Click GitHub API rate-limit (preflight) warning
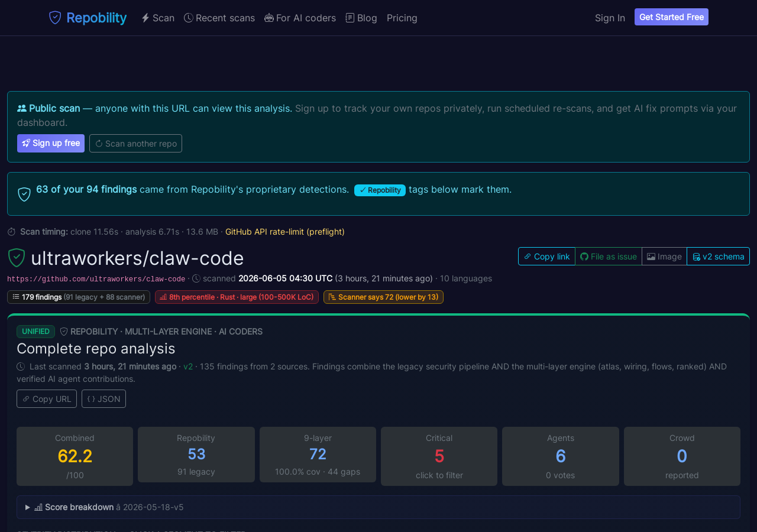 click(285, 232)
